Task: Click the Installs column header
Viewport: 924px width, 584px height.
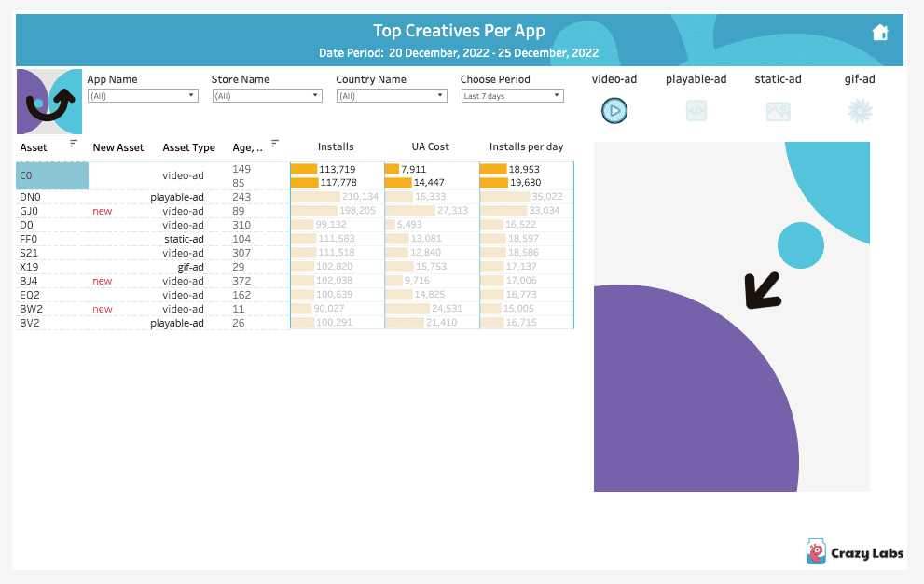Action: (336, 146)
